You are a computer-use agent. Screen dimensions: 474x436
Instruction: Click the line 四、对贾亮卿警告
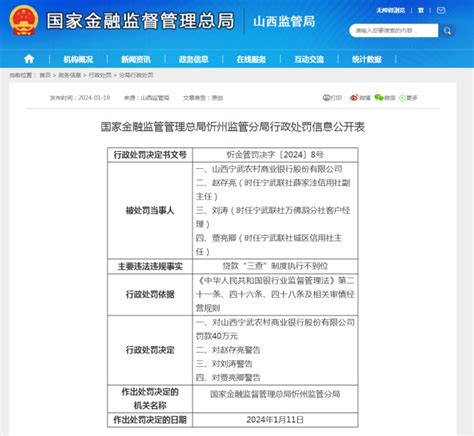pos(228,378)
